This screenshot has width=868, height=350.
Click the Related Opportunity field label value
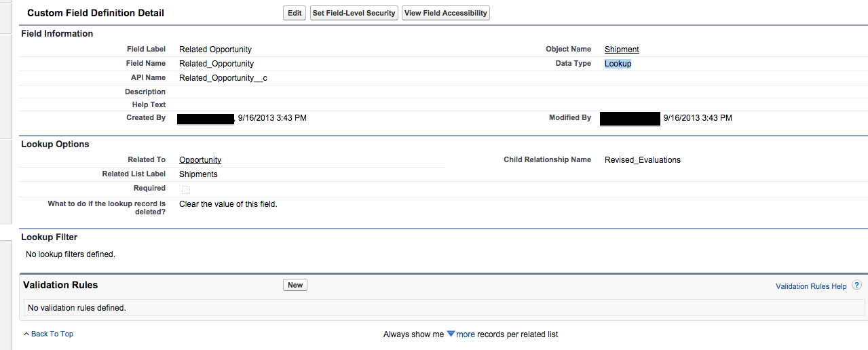215,50
